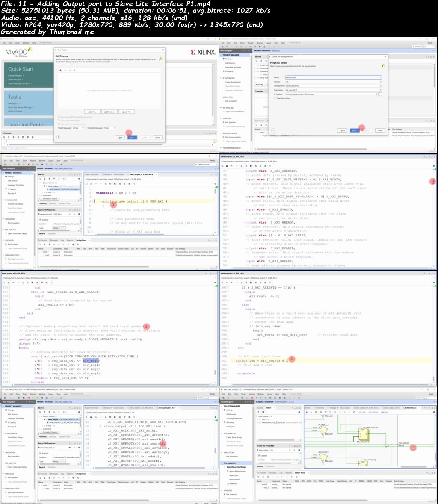Select the Schematic (2) tab
This screenshot has width=438, height=504.
coord(411,408)
